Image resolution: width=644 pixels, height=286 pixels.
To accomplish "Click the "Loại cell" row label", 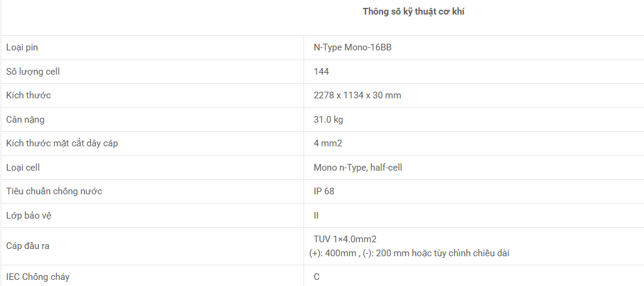I will (x=23, y=168).
